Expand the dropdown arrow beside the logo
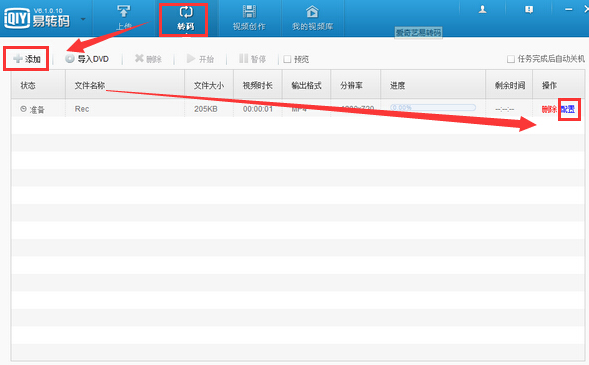 click(83, 19)
